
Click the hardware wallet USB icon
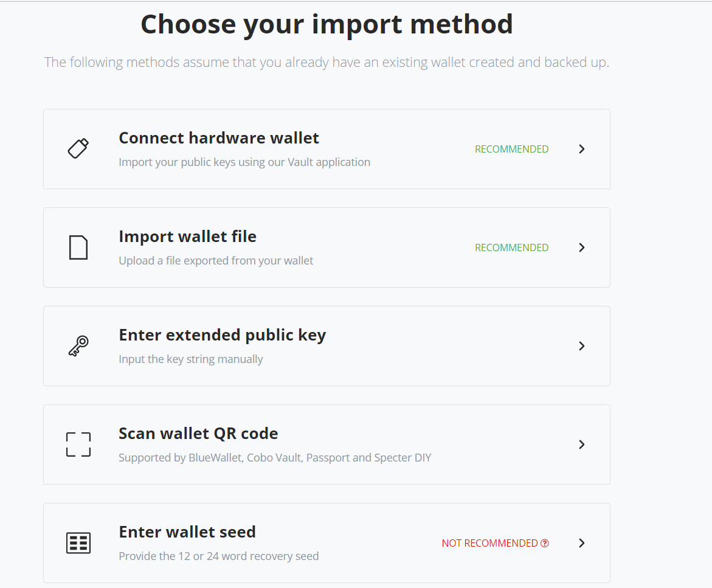coord(78,148)
